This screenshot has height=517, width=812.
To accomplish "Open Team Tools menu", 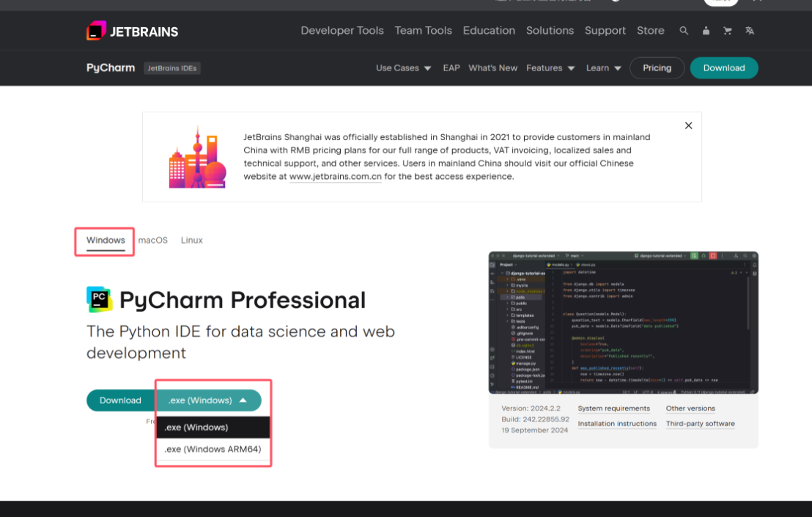I will (x=423, y=31).
